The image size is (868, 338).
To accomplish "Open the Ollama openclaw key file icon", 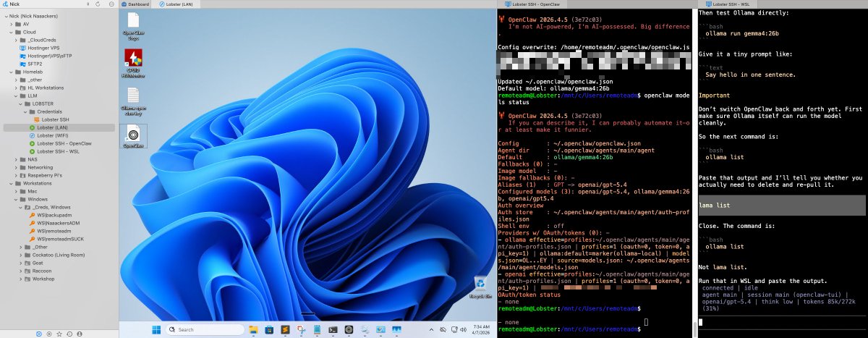I will 133,101.
